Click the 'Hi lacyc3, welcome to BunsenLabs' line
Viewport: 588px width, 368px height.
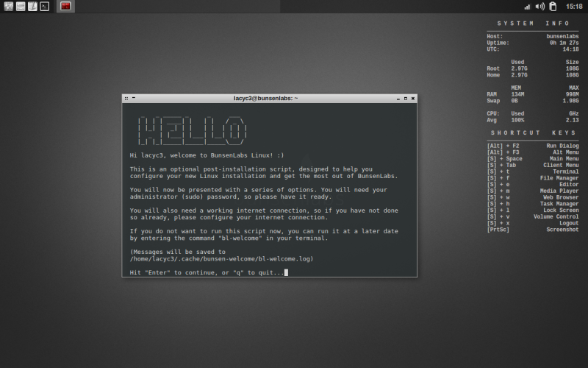[207, 155]
